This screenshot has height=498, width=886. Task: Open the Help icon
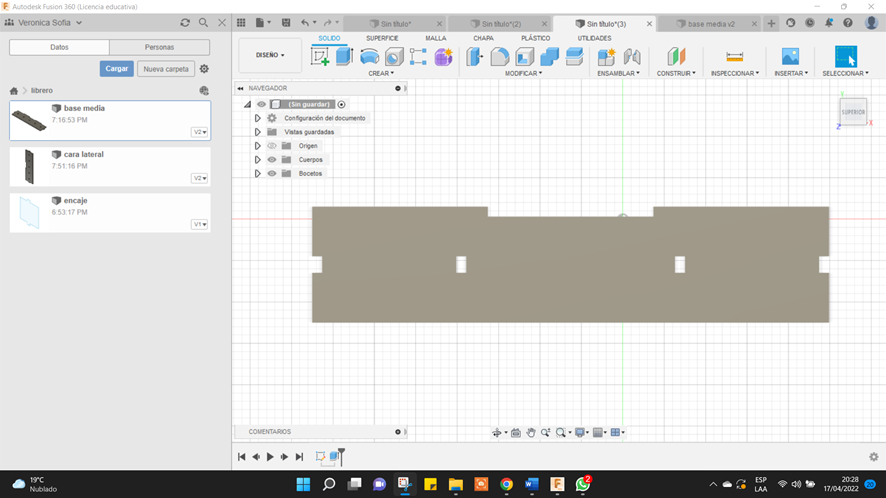tap(848, 23)
